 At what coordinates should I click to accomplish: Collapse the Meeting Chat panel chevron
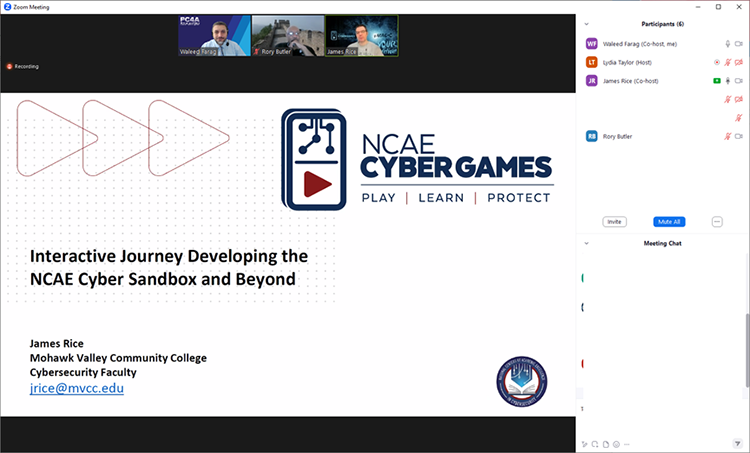coord(586,243)
